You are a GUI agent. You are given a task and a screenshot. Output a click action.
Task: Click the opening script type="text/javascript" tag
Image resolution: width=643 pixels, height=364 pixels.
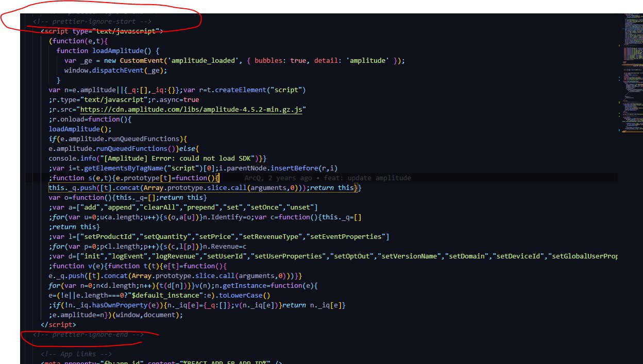point(101,31)
